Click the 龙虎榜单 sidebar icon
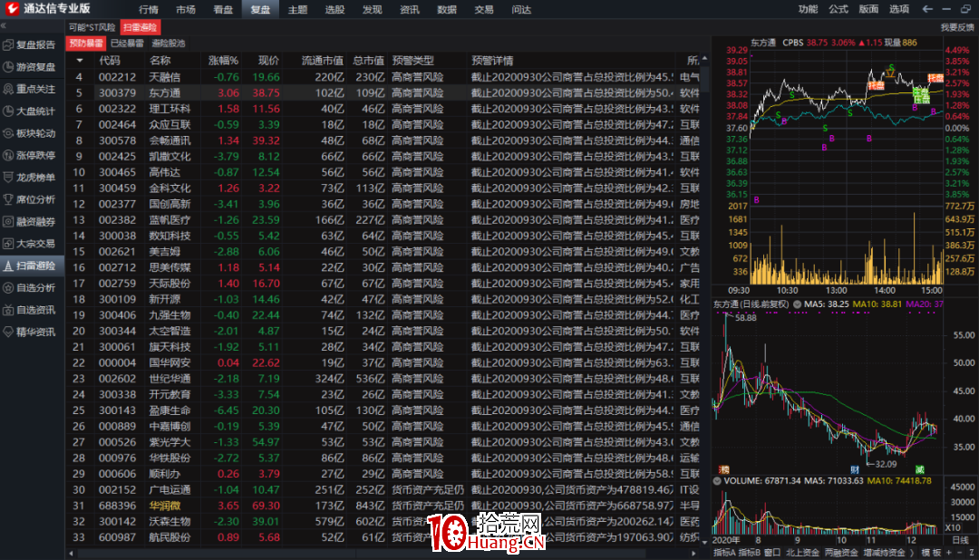Screen dimensions: 979x560 8,178
